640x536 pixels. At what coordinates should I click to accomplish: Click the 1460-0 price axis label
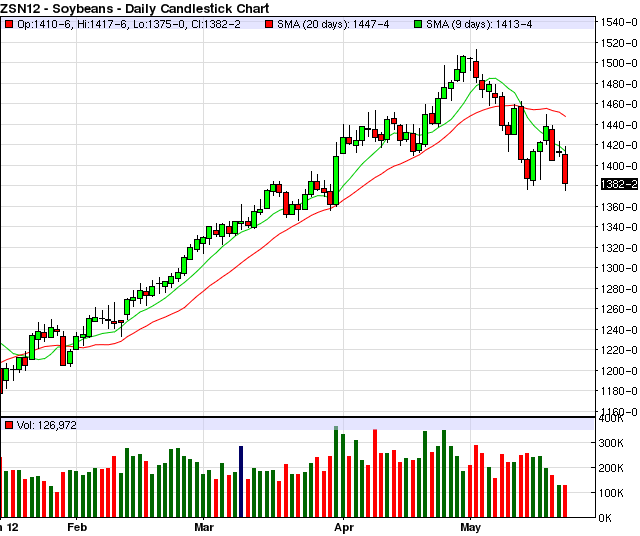(619, 105)
